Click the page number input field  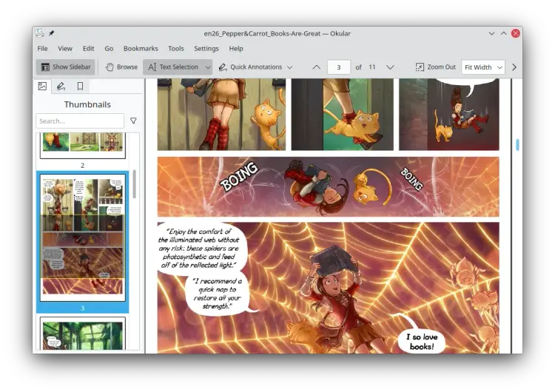click(x=339, y=67)
